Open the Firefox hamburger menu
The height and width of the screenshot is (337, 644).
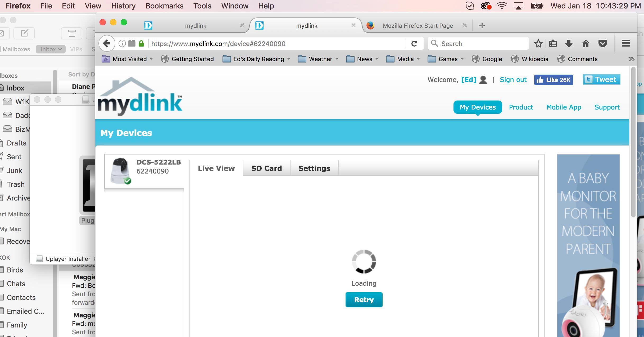(626, 43)
